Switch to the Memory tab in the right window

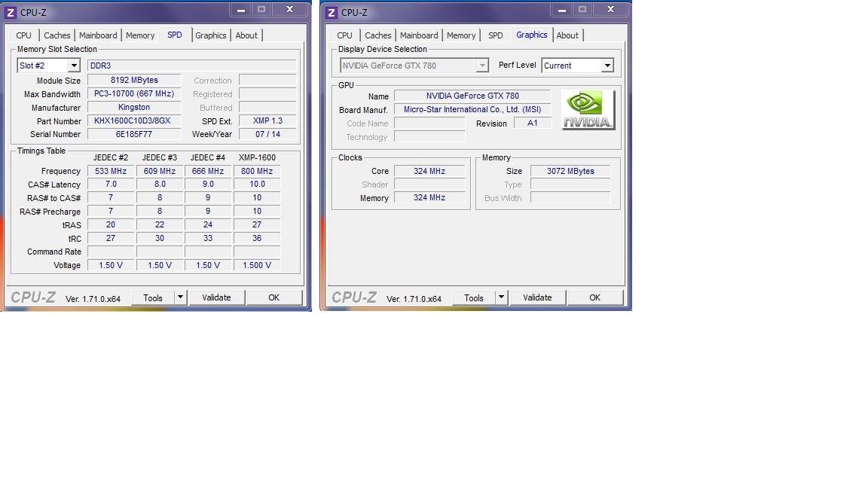click(x=461, y=35)
